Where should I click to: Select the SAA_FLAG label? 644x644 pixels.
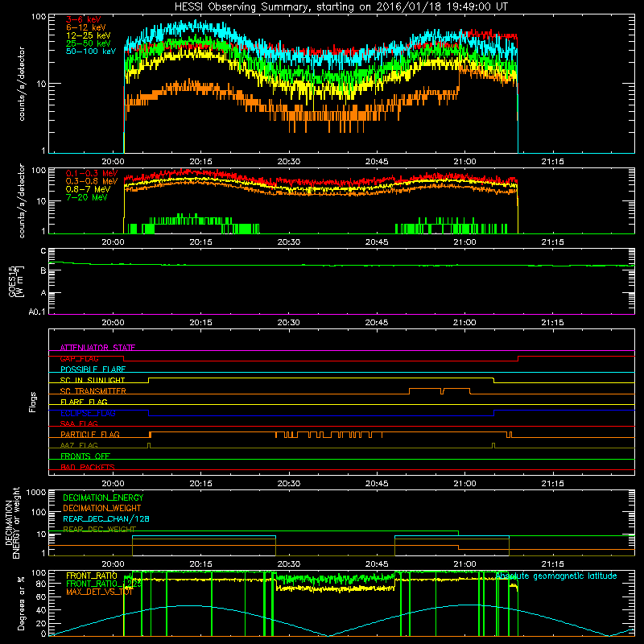click(x=79, y=423)
